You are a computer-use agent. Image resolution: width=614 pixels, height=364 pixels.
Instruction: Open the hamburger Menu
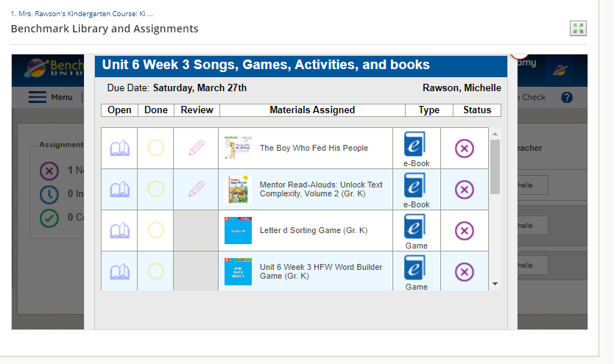pyautogui.click(x=50, y=97)
